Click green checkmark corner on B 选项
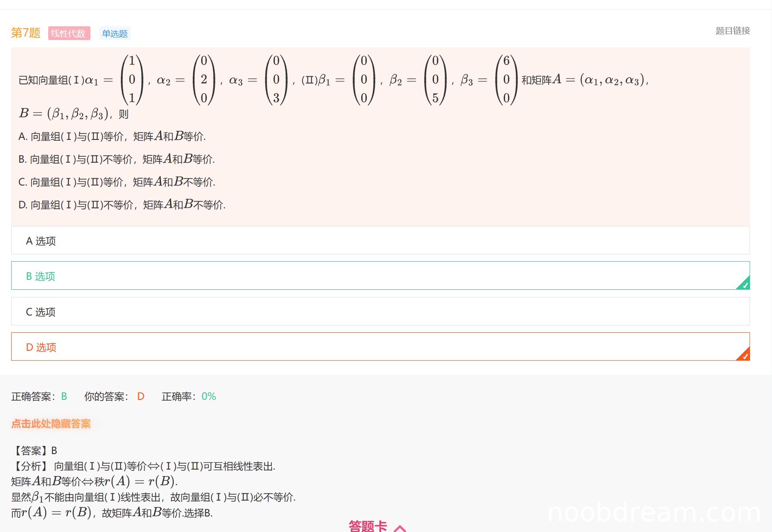 [744, 285]
